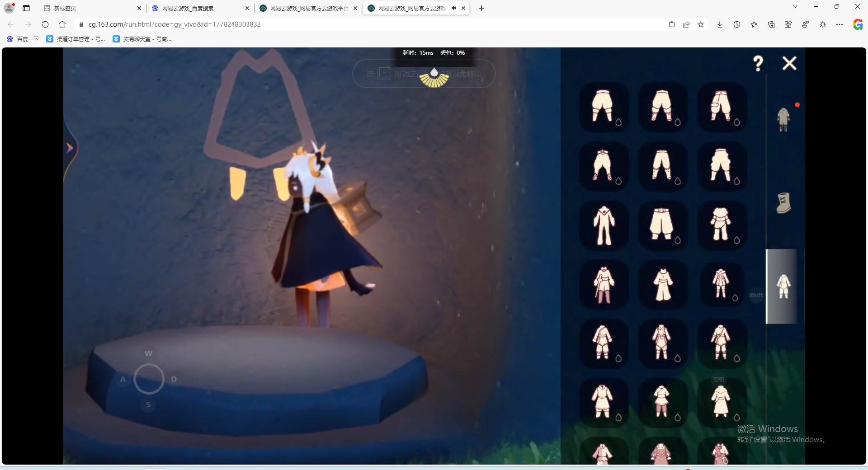868x470 pixels.
Task: Open the 渠道订单管理 bookmark
Action: coord(76,39)
